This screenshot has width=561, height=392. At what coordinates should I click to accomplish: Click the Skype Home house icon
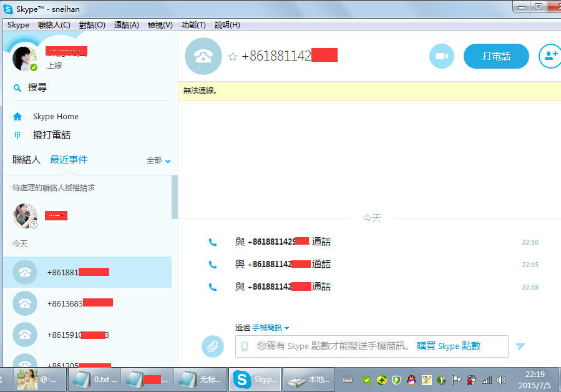pyautogui.click(x=17, y=116)
